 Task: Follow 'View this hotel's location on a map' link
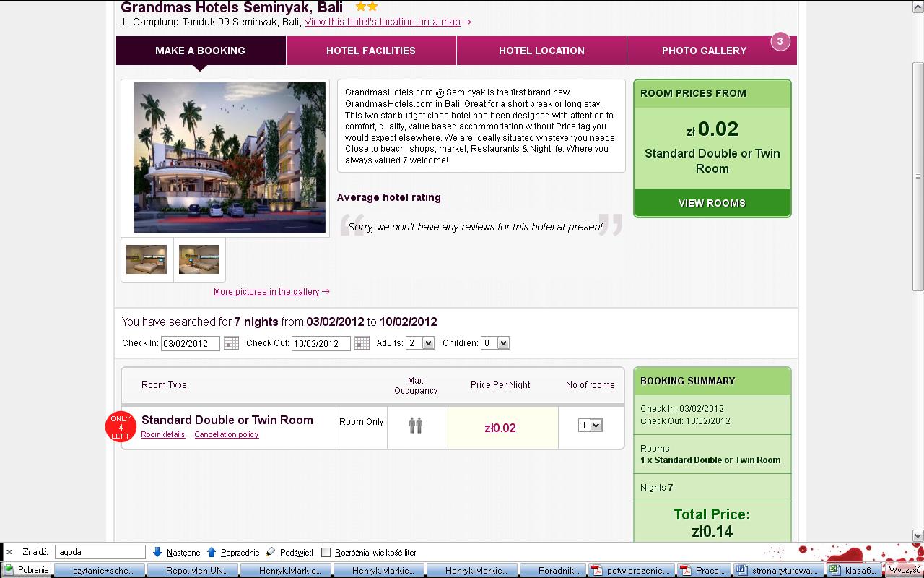(383, 22)
